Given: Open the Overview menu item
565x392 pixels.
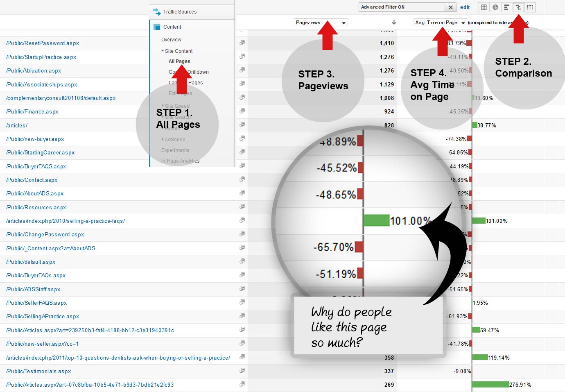Looking at the screenshot, I should click(171, 40).
